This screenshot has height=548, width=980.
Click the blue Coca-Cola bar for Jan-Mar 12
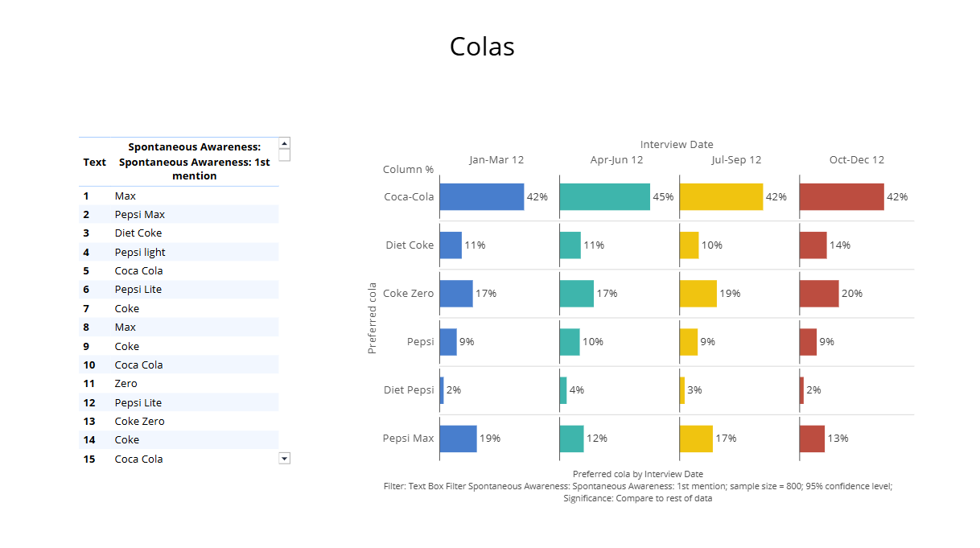[x=481, y=197]
